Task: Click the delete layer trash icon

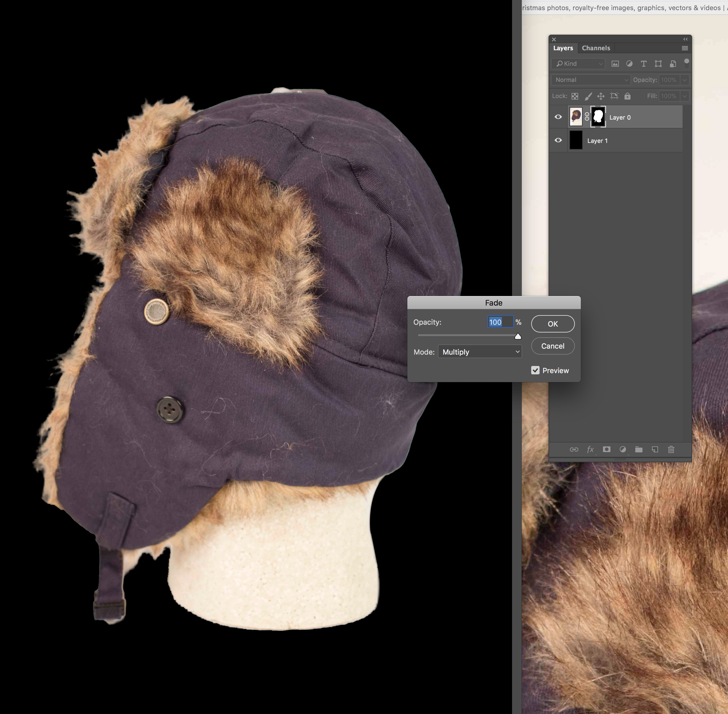Action: (x=671, y=449)
